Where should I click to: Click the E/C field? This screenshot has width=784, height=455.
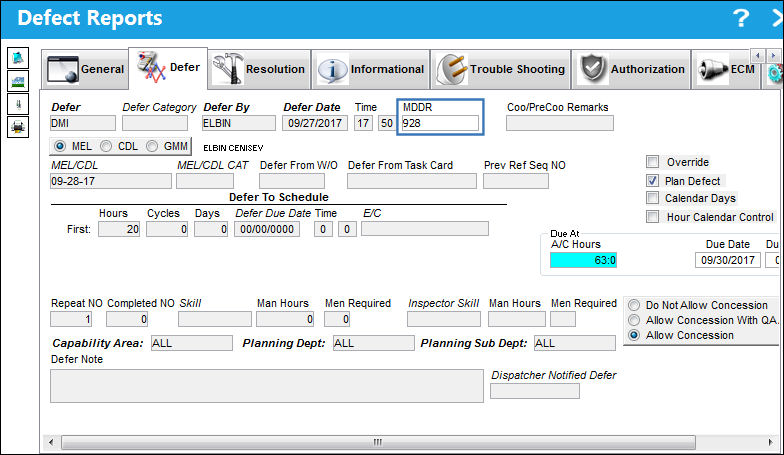[425, 229]
